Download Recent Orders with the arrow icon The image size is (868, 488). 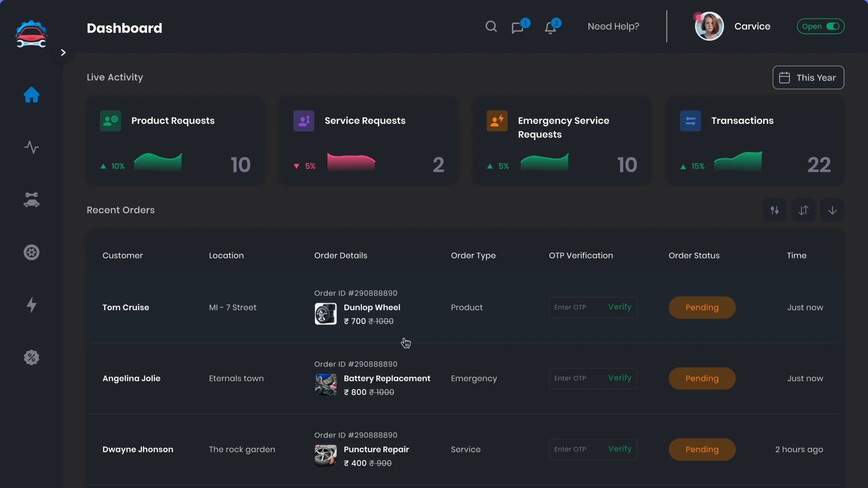coord(832,210)
